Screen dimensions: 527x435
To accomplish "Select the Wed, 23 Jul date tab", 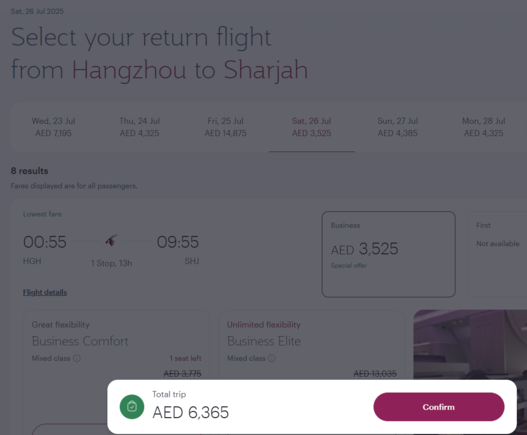I will click(x=53, y=127).
